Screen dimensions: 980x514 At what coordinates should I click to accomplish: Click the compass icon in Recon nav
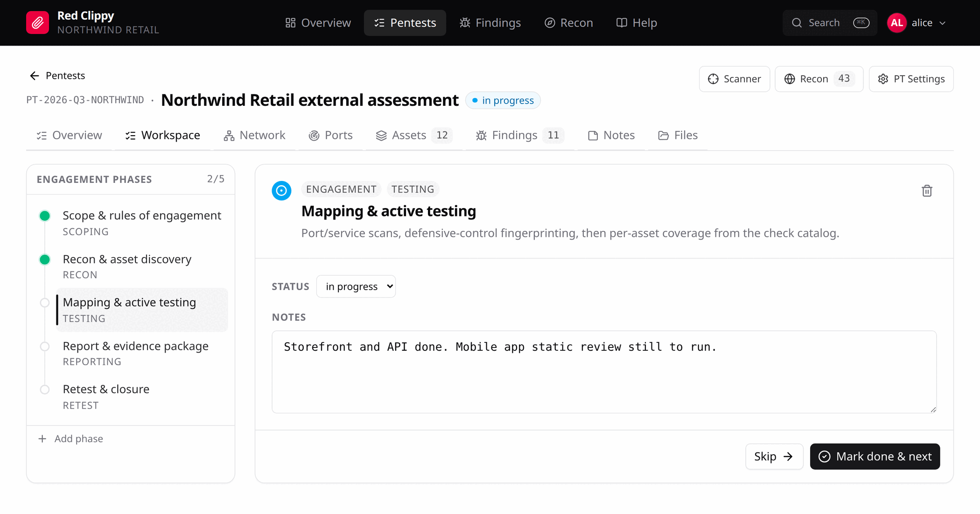pyautogui.click(x=550, y=23)
